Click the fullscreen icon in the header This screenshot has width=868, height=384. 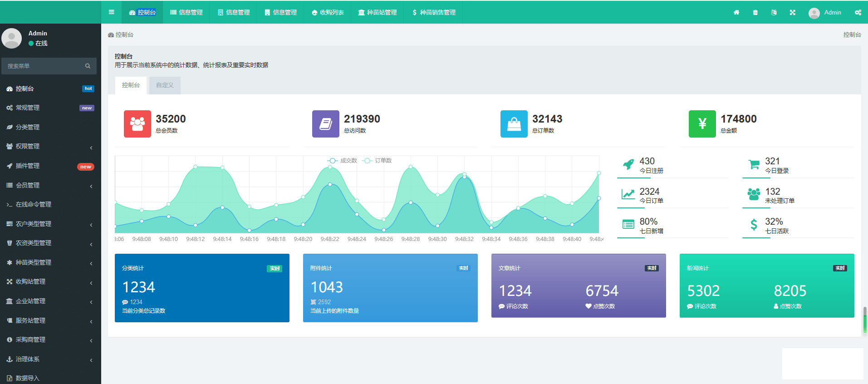(792, 12)
